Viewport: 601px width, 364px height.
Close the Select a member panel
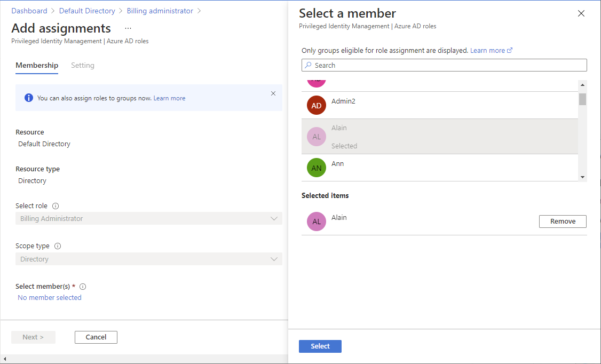pyautogui.click(x=581, y=13)
